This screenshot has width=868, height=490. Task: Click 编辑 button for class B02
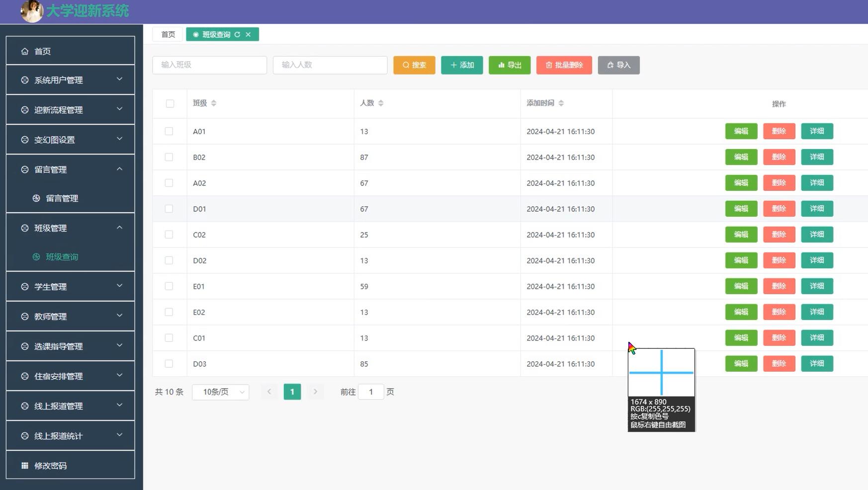pyautogui.click(x=741, y=157)
